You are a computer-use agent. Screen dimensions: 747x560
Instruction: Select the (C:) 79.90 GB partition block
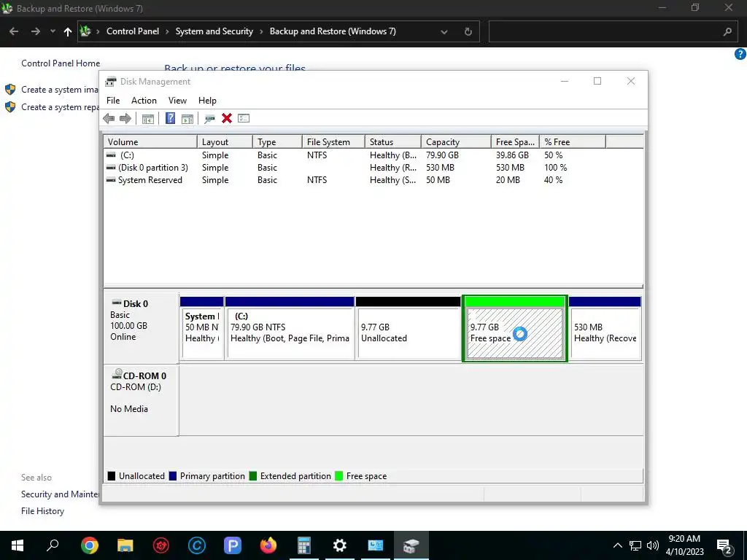coord(290,328)
